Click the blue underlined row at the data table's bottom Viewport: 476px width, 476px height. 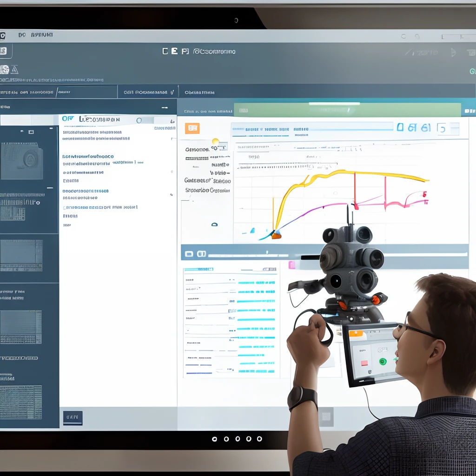tap(199, 373)
